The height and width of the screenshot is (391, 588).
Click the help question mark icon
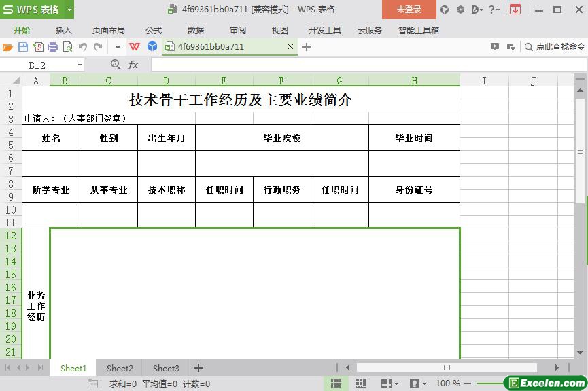(x=491, y=10)
